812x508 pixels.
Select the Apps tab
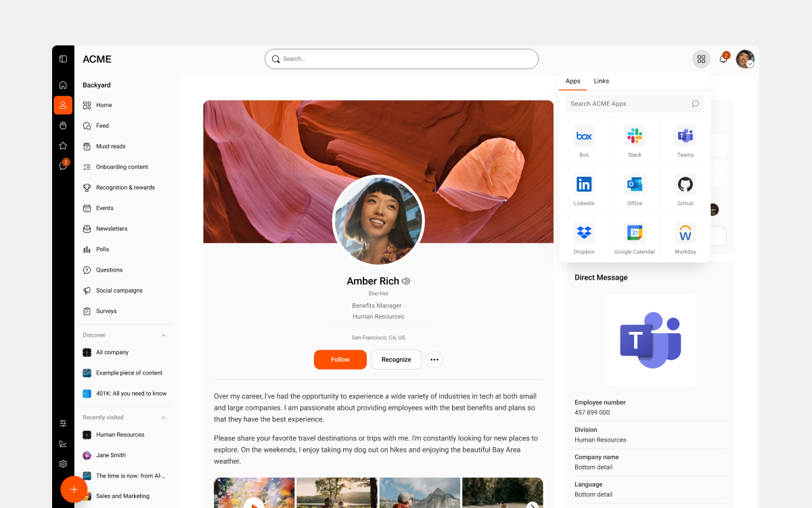tap(572, 81)
